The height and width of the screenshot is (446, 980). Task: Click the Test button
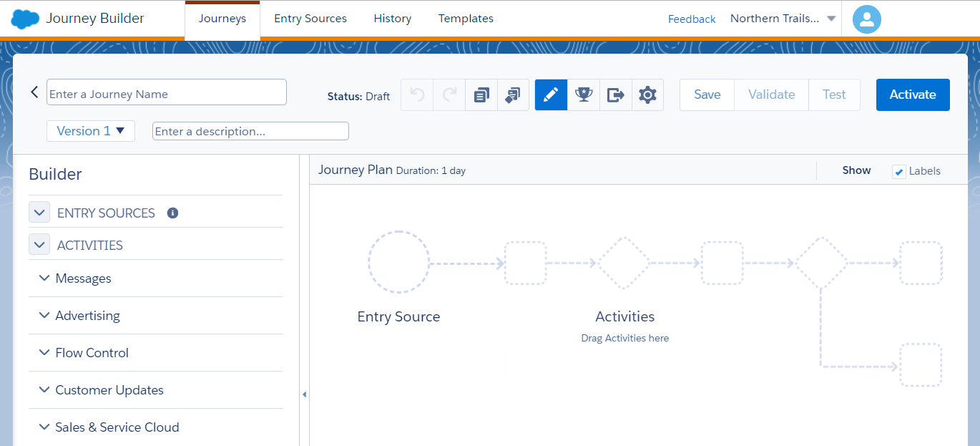pyautogui.click(x=834, y=94)
